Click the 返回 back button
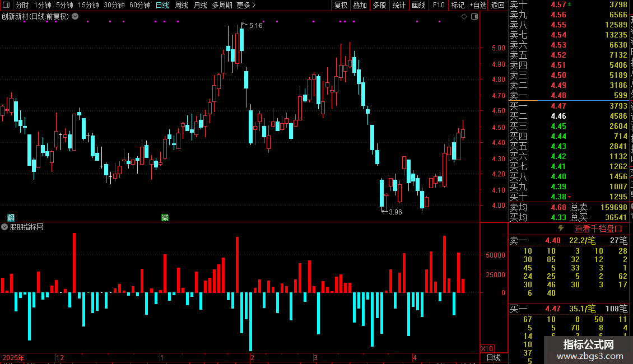 coord(498,5)
